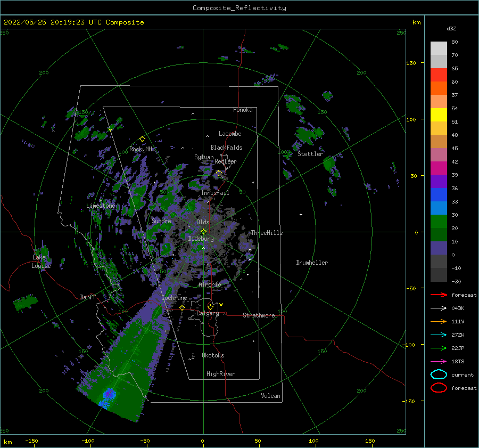The height and width of the screenshot is (448, 479).
Task: Click the cyan 'current' ellipse icon
Action: coord(439,374)
